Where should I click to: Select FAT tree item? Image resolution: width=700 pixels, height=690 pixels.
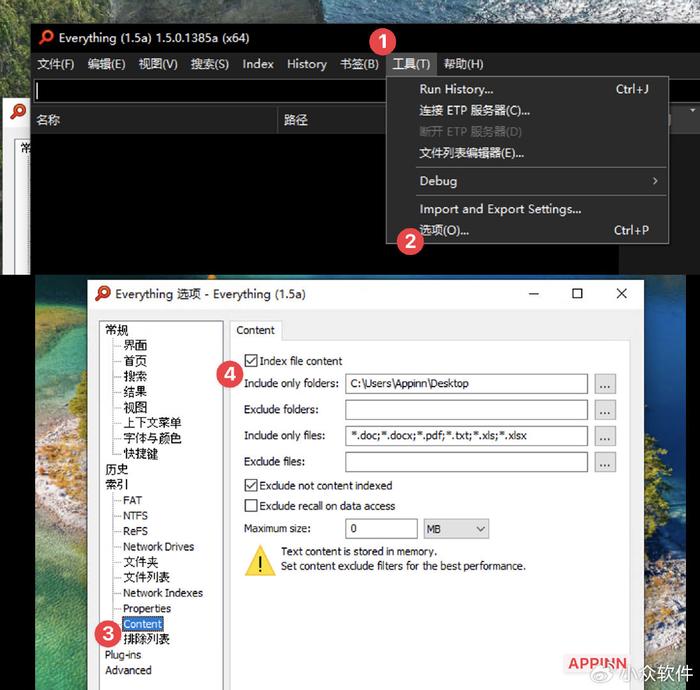coord(133,500)
